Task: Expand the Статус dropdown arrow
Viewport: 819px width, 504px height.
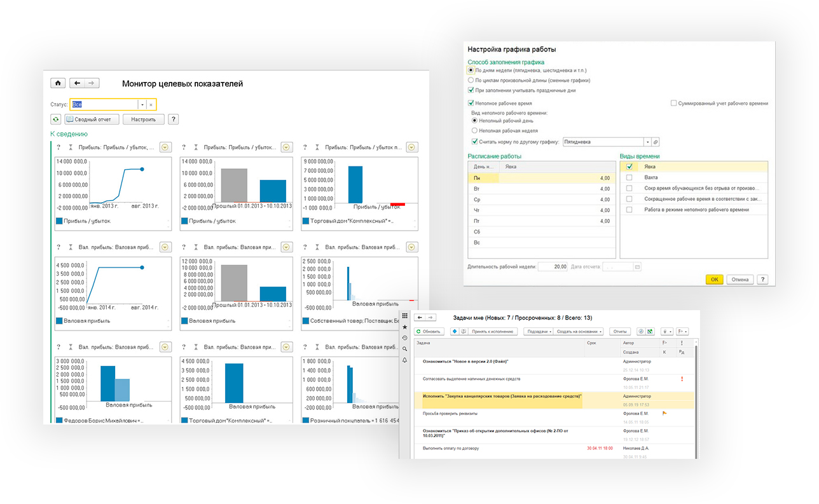Action: (x=142, y=105)
